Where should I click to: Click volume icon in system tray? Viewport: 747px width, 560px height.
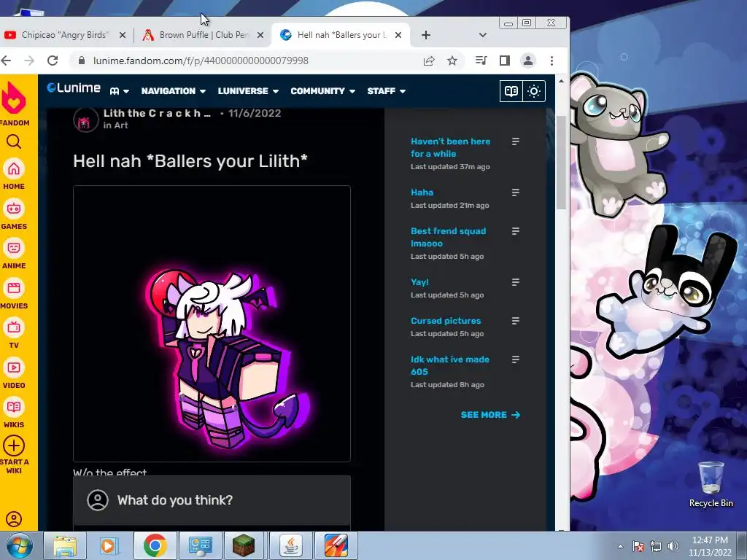pyautogui.click(x=673, y=546)
